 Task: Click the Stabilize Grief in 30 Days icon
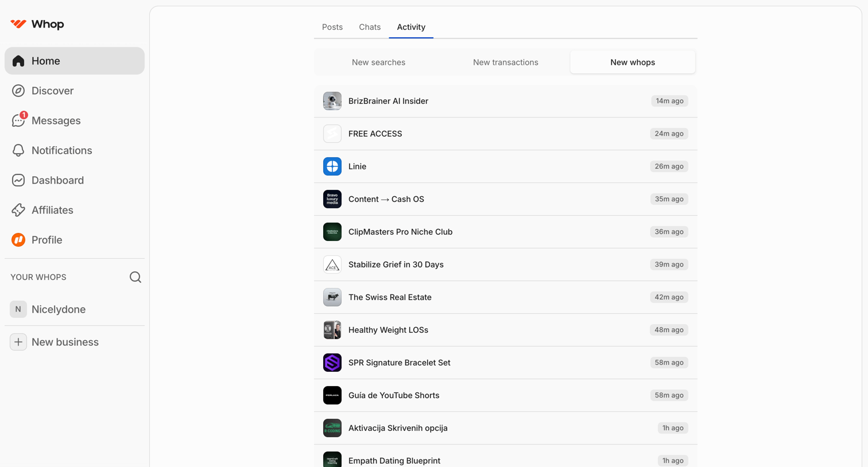332,264
